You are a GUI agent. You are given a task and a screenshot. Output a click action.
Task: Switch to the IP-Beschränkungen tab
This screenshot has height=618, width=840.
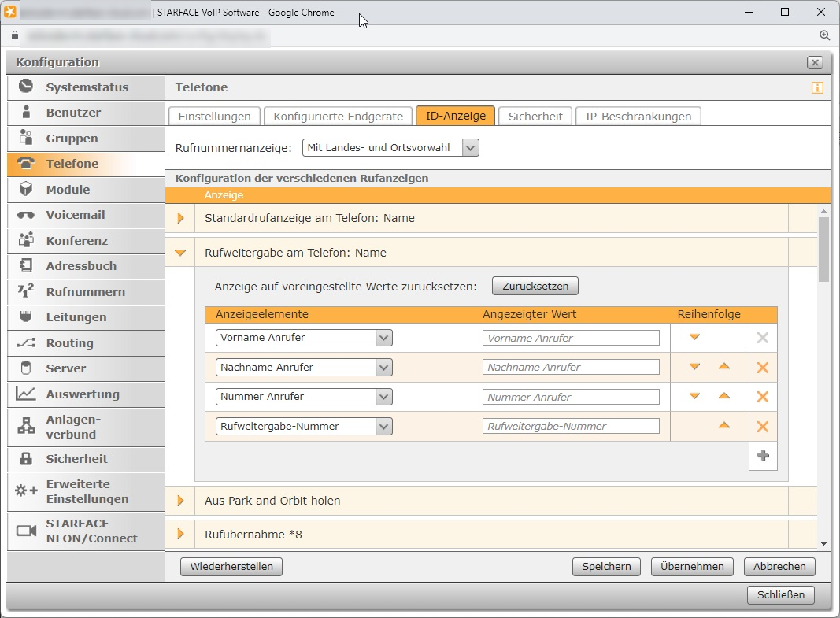click(x=638, y=116)
